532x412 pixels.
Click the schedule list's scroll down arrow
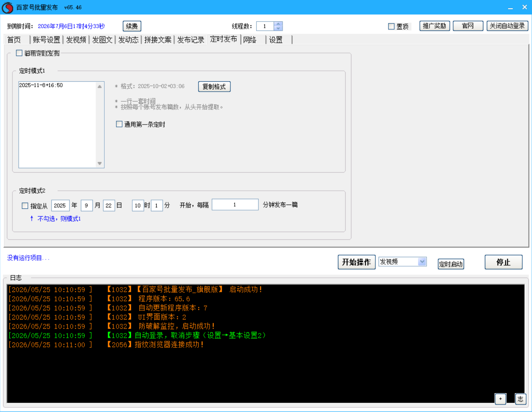pyautogui.click(x=100, y=163)
